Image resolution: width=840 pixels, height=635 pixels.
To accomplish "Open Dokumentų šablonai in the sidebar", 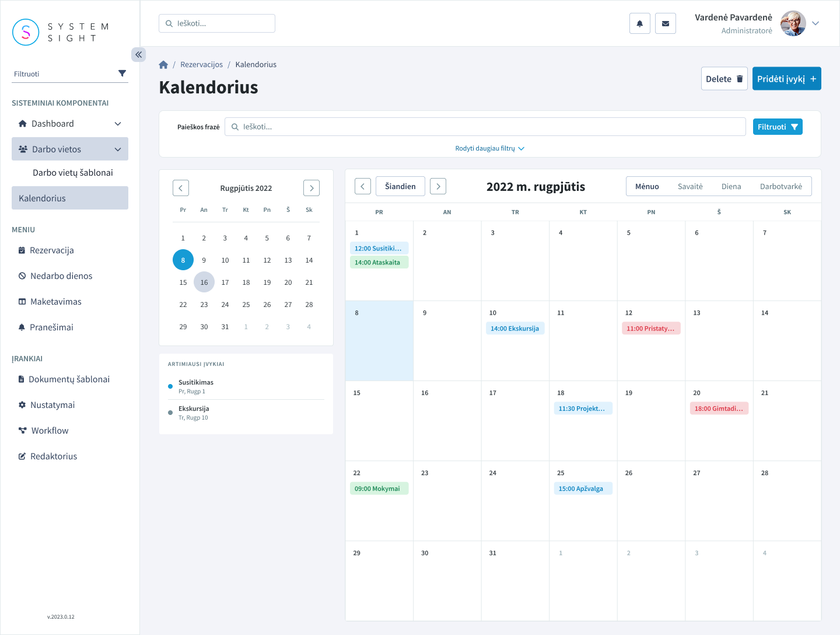I will (70, 379).
